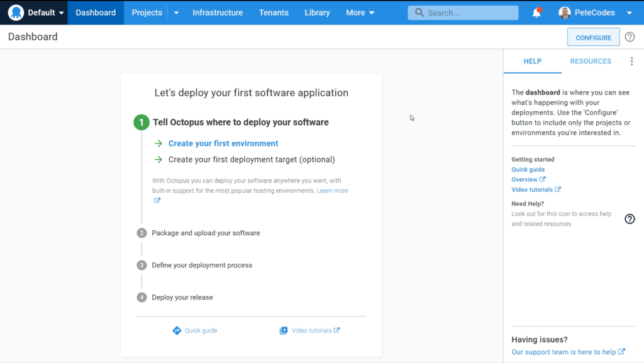Image resolution: width=644 pixels, height=363 pixels.
Task: Click the step 2 number circle
Action: (142, 233)
